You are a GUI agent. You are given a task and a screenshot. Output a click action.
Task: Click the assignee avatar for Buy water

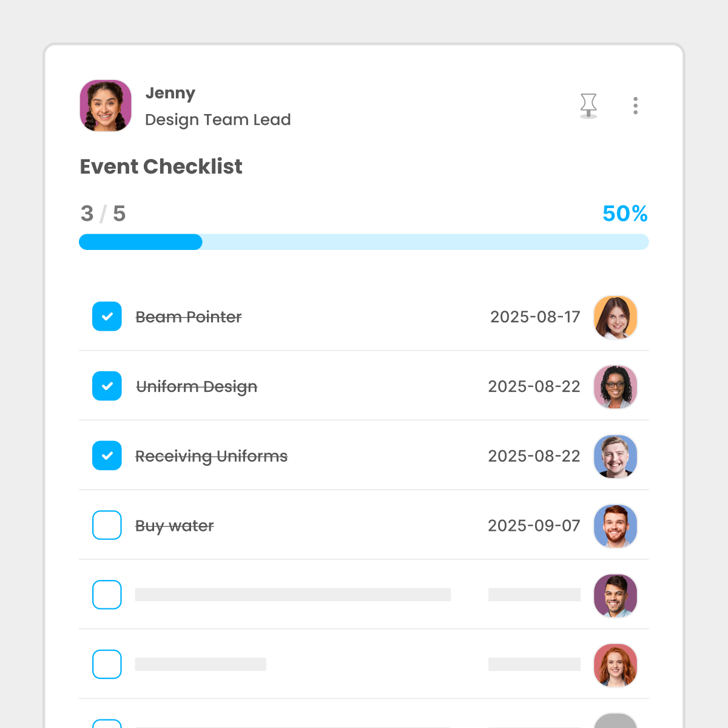coord(615,526)
